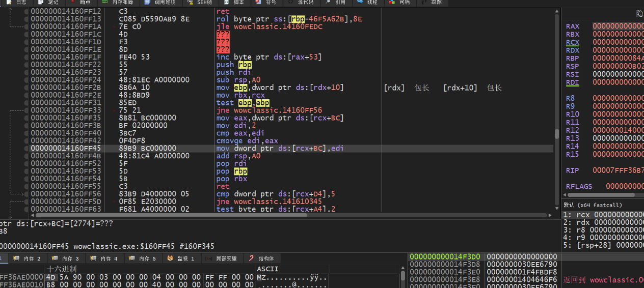Screen dimensions: 644x288
Task: Select dump byte 4D in first row
Action: point(50,277)
